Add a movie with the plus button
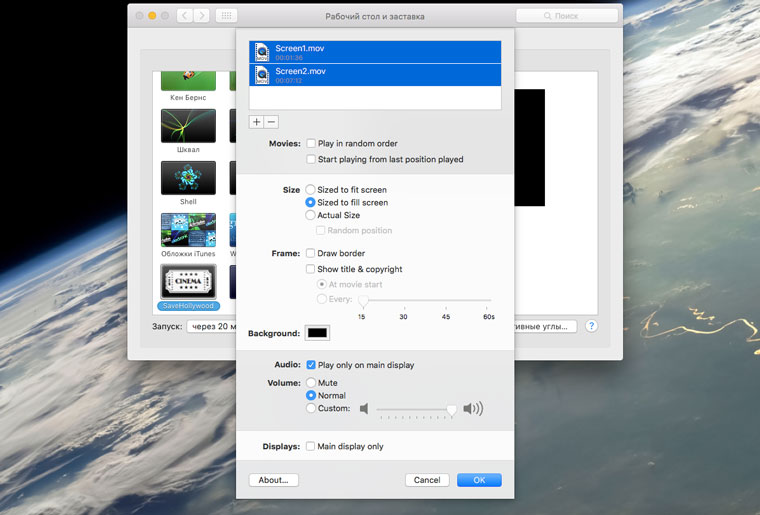This screenshot has width=760, height=515. (x=256, y=122)
